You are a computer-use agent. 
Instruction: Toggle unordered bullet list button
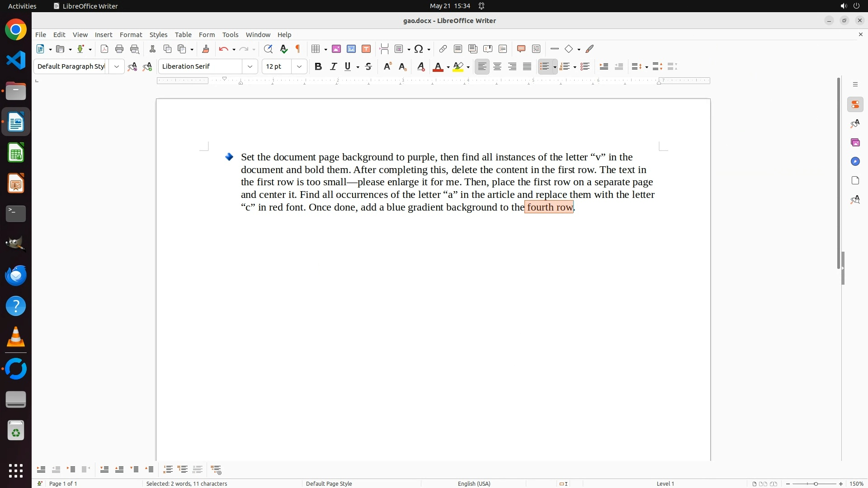pyautogui.click(x=545, y=67)
